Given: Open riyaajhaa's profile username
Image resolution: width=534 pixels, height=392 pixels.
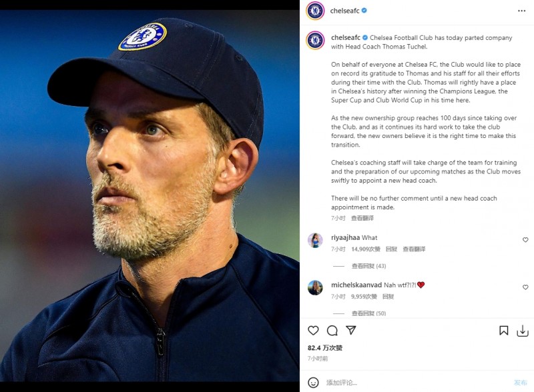Looking at the screenshot, I should click(x=345, y=237).
